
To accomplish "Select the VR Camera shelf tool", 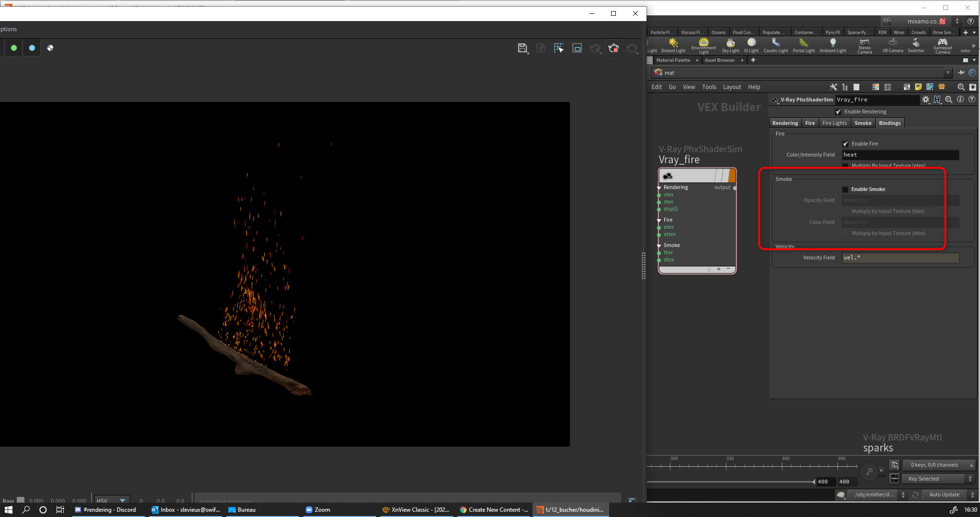I will click(x=893, y=45).
